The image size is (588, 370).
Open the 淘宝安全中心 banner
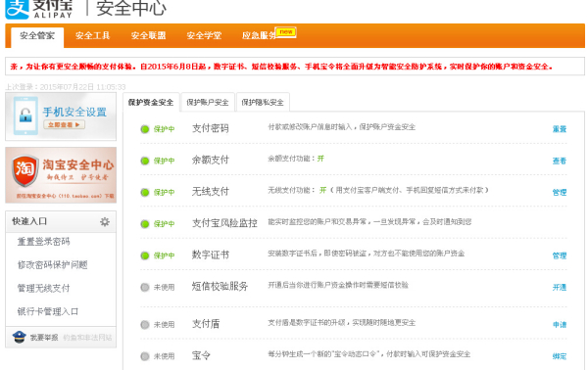tap(61, 175)
